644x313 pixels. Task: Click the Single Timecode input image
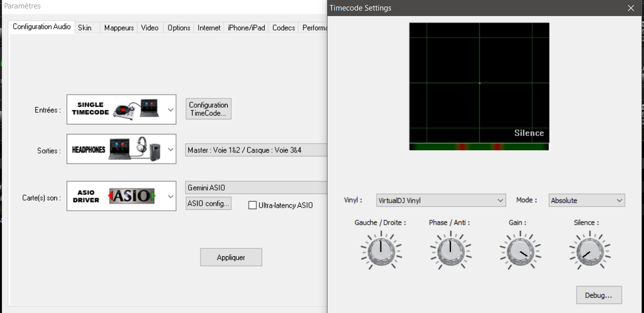116,109
